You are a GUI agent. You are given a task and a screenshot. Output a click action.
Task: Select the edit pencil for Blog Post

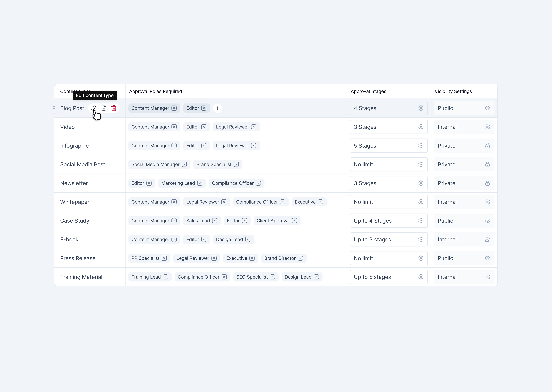(94, 108)
